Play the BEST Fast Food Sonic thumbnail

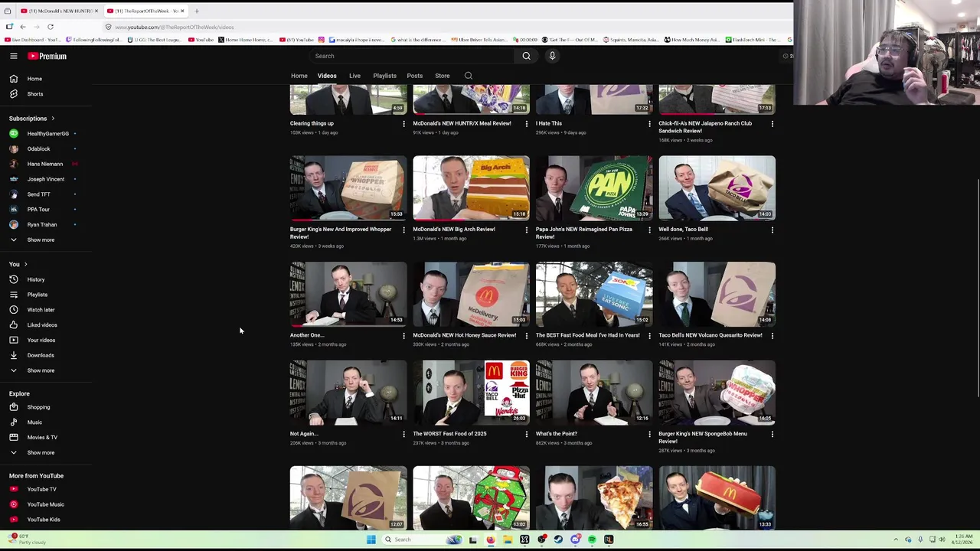(594, 294)
